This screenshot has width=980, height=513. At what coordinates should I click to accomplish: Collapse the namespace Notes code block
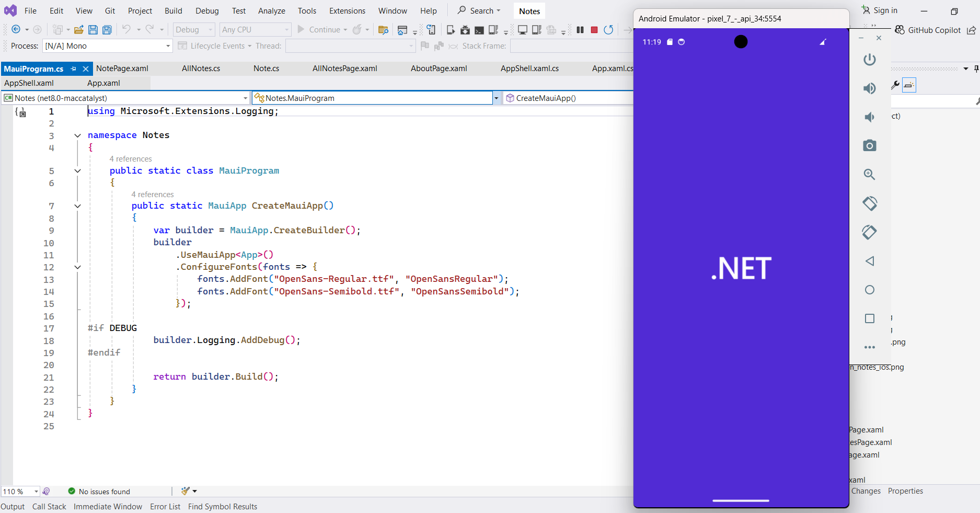77,135
